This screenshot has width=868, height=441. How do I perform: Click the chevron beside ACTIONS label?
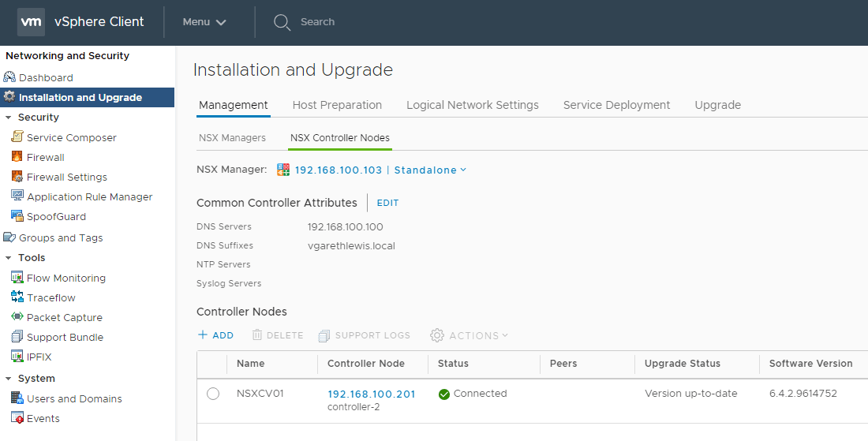click(x=504, y=335)
